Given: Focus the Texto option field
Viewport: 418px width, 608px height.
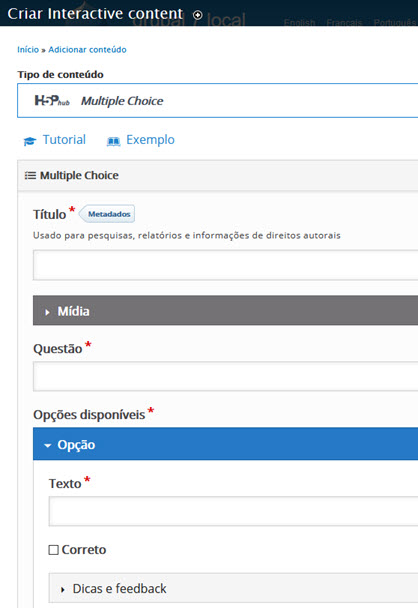Looking at the screenshot, I should pyautogui.click(x=233, y=511).
